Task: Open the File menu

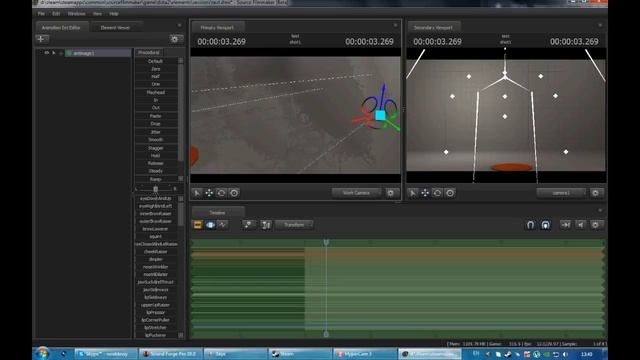Action: 41,13
